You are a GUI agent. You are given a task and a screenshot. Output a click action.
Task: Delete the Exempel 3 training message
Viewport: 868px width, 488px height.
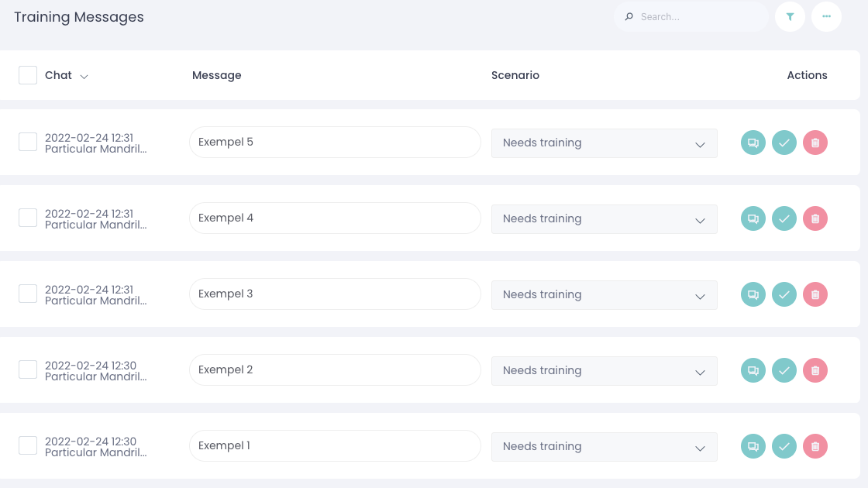click(815, 294)
